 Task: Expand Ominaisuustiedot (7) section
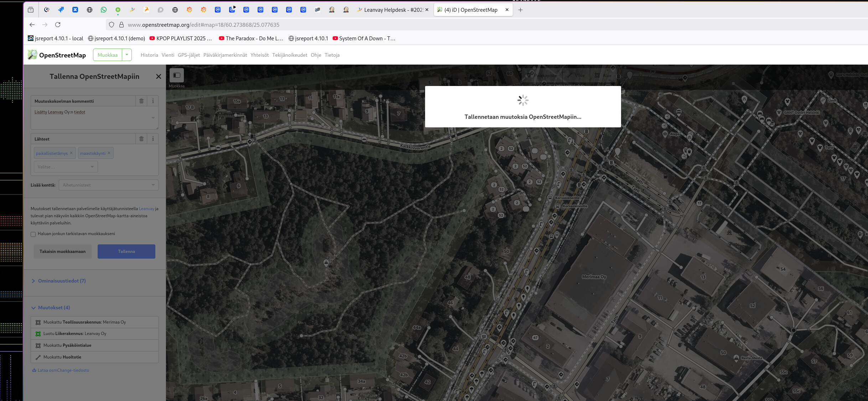[x=59, y=281]
